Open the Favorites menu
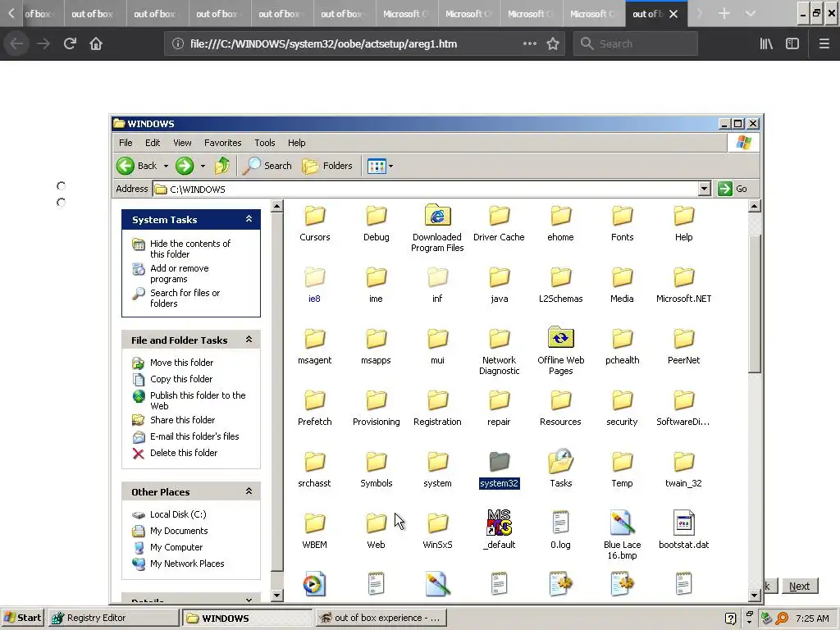 [x=223, y=143]
